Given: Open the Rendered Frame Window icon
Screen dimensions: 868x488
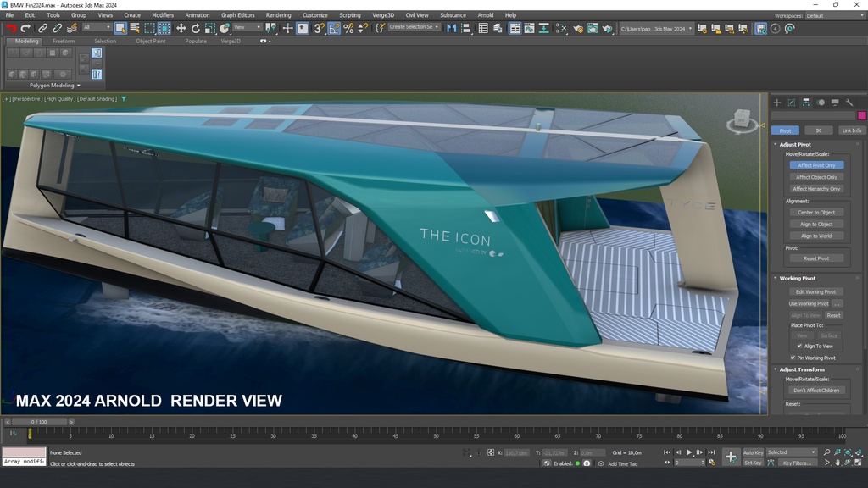Looking at the screenshot, I should point(592,28).
